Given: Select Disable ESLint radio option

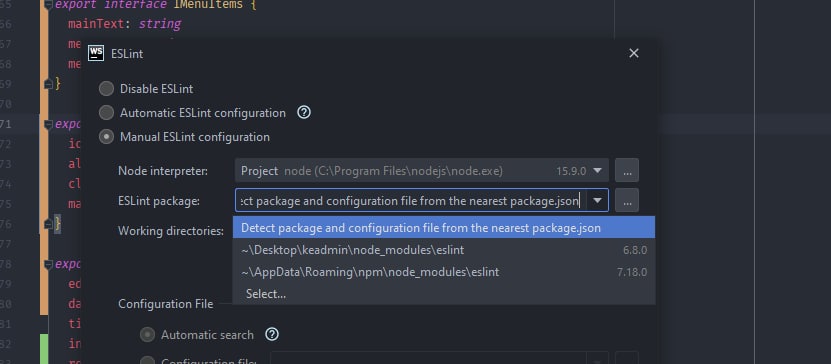Looking at the screenshot, I should point(107,88).
